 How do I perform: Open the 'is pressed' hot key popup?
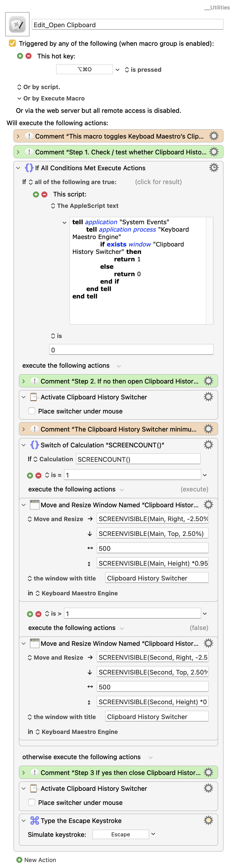pyautogui.click(x=143, y=70)
